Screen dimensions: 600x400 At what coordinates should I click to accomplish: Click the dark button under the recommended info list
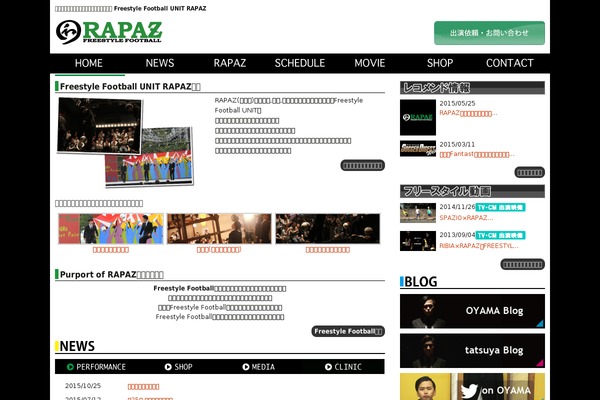(529, 172)
